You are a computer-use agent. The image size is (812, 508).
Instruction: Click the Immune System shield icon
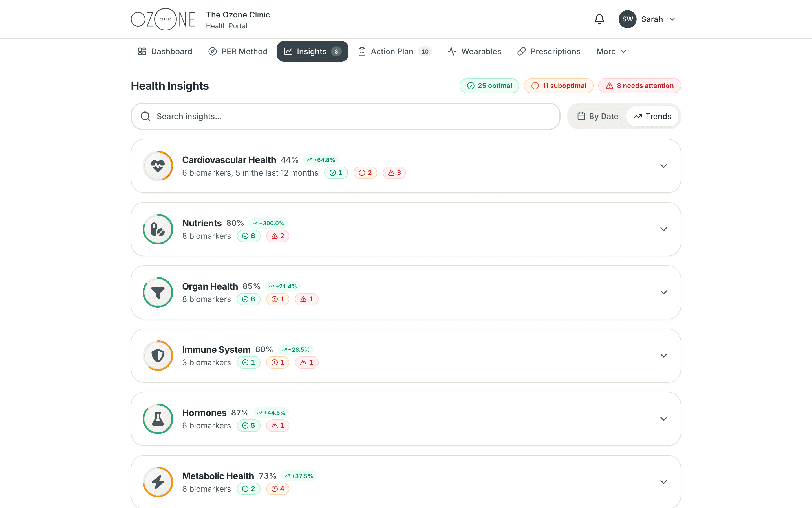[x=158, y=356]
